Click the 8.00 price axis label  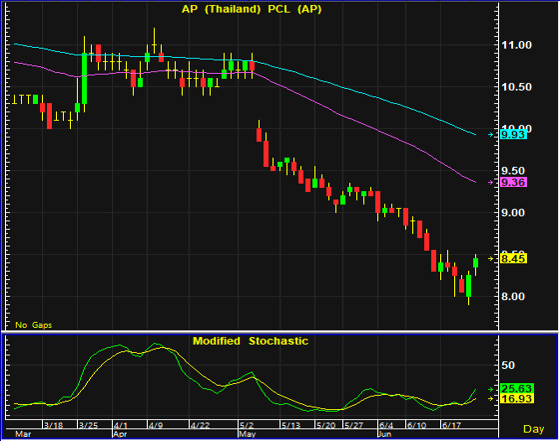coord(513,296)
